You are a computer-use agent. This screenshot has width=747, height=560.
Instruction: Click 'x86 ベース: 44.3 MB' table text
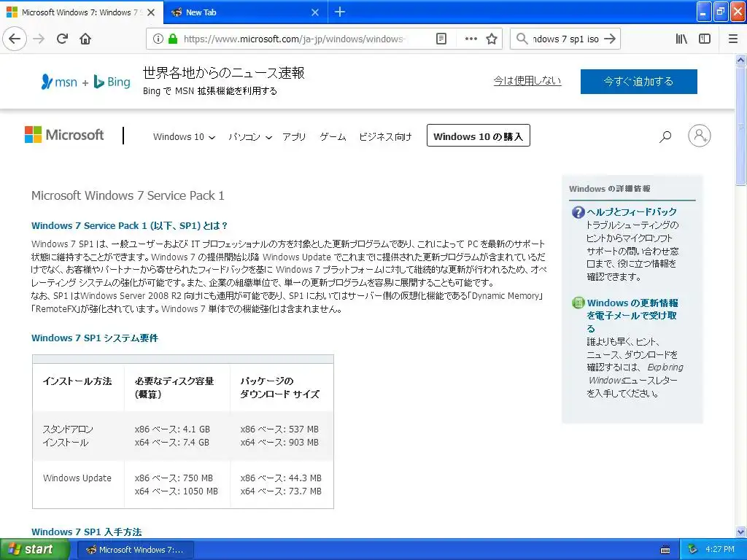(281, 478)
